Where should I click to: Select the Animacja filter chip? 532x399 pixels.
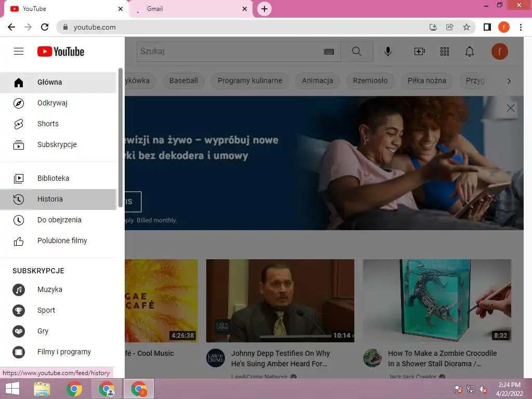(x=317, y=81)
